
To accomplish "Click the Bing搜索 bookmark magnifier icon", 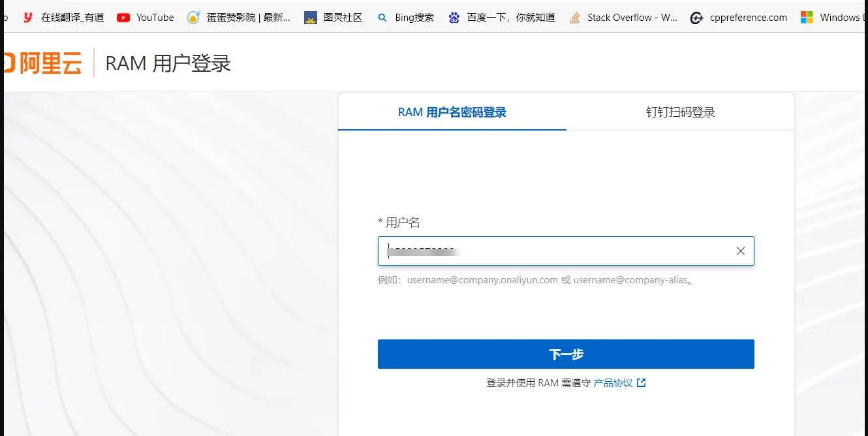I will pos(382,18).
